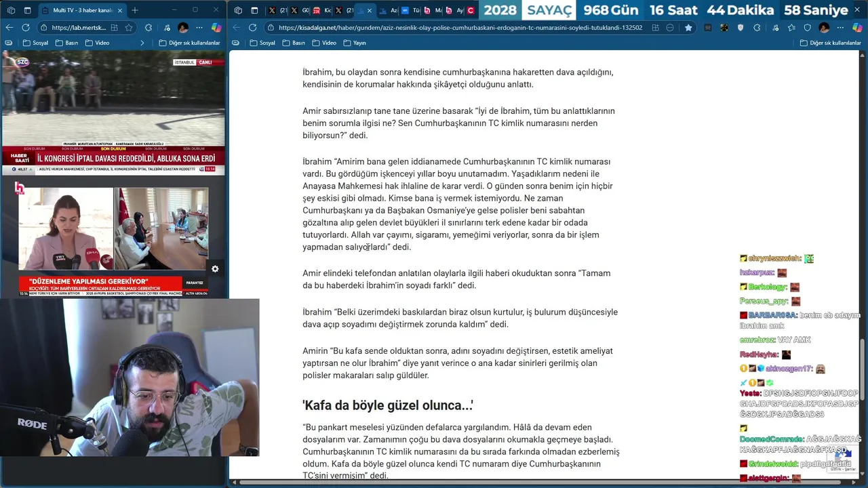Open Settings and more in kisadalga window
This screenshot has width=868, height=488.
[x=841, y=28]
